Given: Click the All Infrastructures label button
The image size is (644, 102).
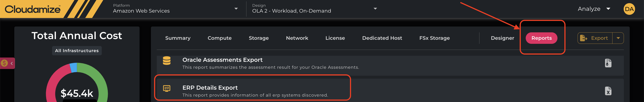Looking at the screenshot, I should [x=77, y=51].
